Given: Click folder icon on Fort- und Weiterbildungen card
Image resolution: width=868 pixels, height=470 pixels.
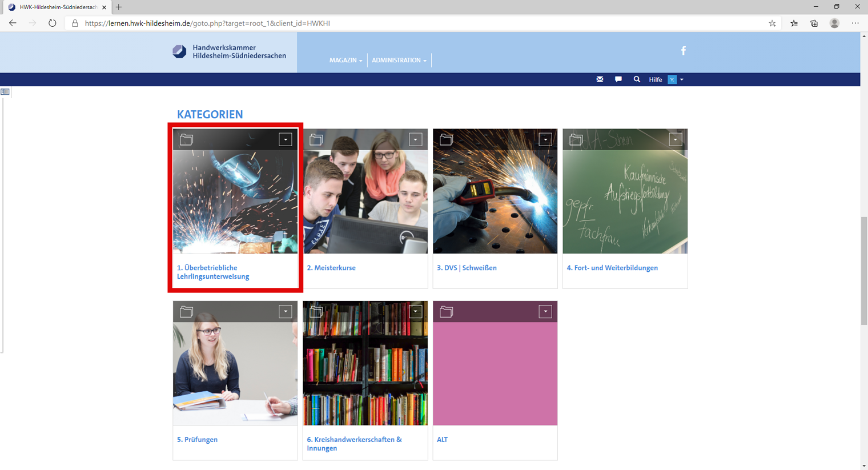Looking at the screenshot, I should tap(576, 139).
